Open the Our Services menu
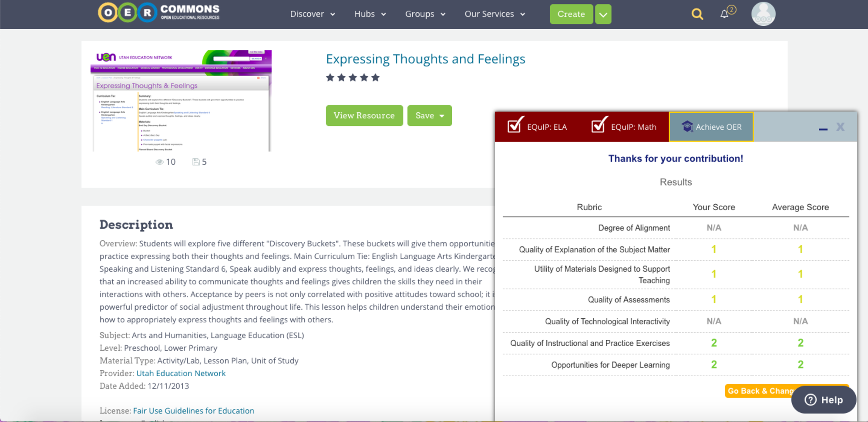The image size is (868, 422). tap(495, 14)
